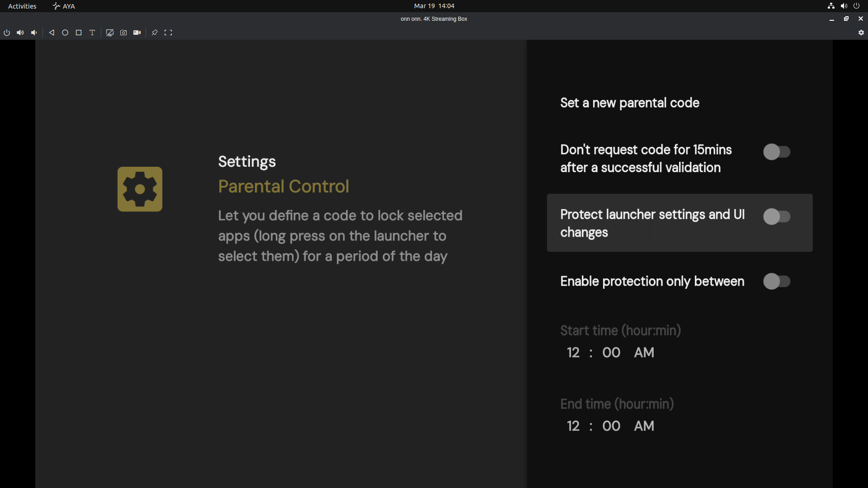Pin window on top with pushpin icon
The width and height of the screenshot is (868, 488).
(155, 33)
